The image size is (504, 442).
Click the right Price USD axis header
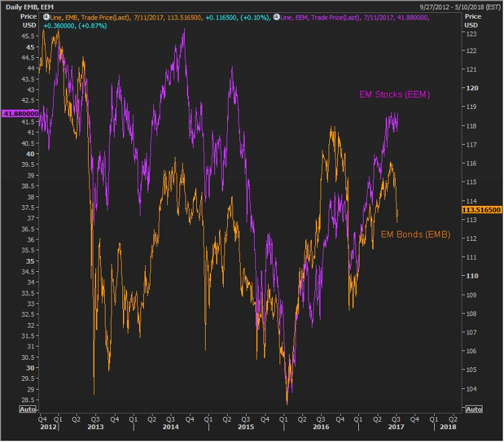474,21
